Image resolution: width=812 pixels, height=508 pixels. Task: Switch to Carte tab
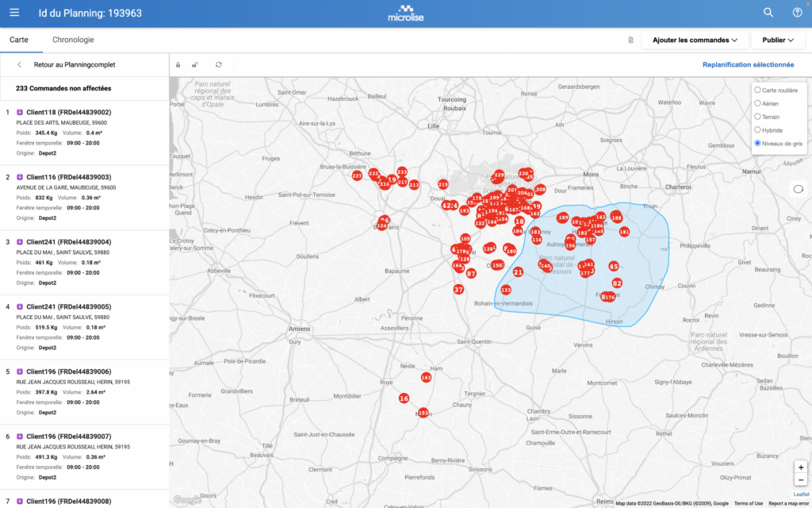pyautogui.click(x=19, y=40)
